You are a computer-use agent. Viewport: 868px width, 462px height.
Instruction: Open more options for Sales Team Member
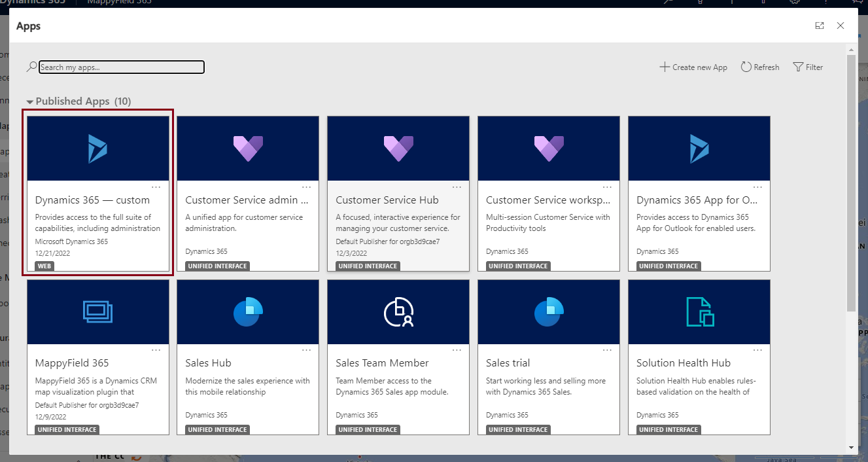pos(457,350)
